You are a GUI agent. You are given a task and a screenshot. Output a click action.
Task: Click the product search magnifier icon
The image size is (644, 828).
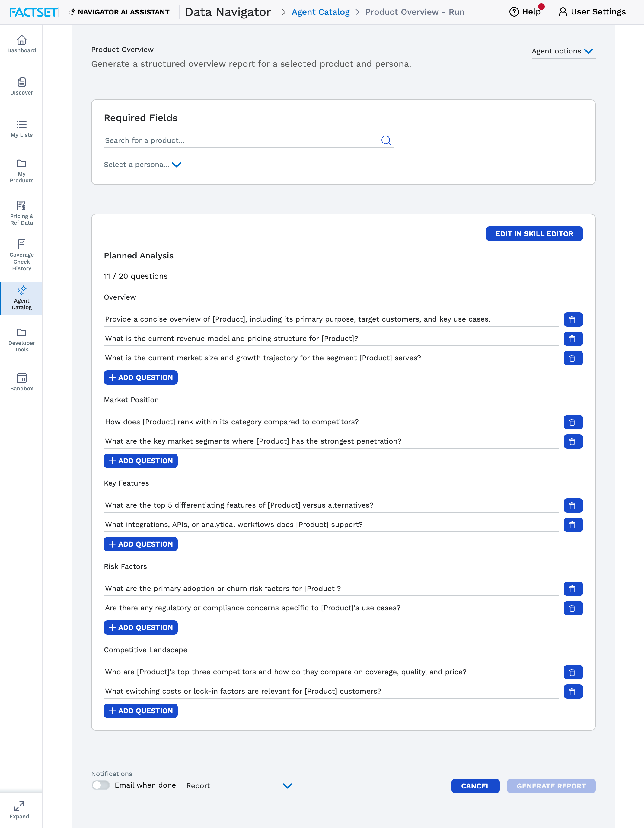click(x=386, y=140)
